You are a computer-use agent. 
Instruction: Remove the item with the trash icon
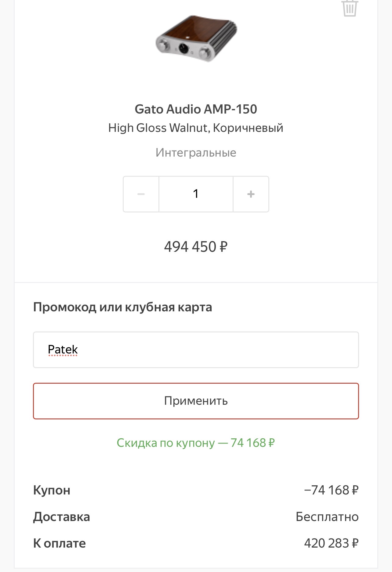(350, 8)
